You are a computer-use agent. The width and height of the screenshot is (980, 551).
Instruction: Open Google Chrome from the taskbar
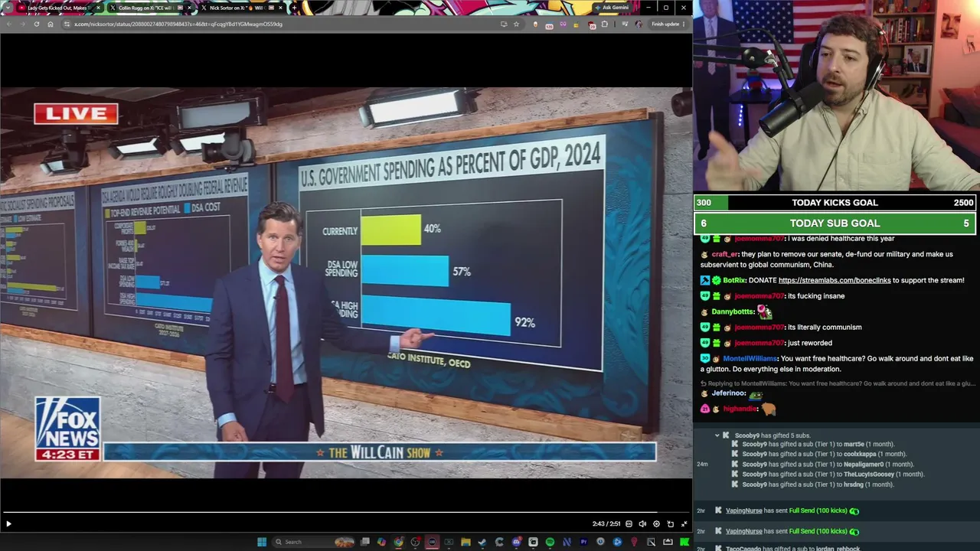398,542
